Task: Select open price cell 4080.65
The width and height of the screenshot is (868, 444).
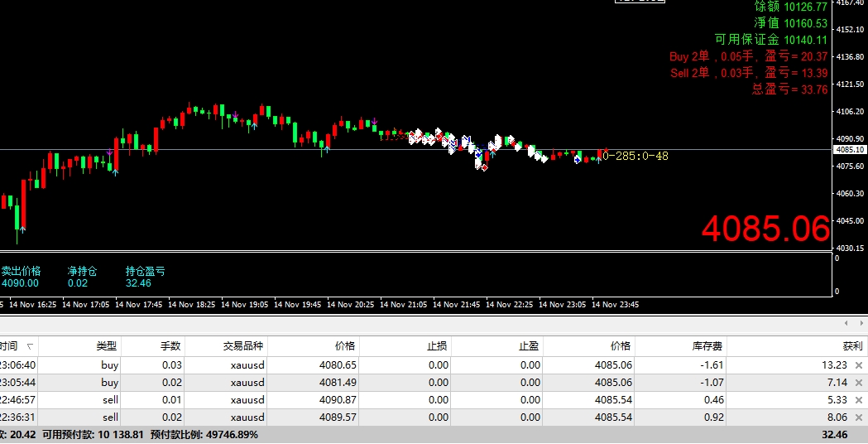Action: (x=338, y=365)
